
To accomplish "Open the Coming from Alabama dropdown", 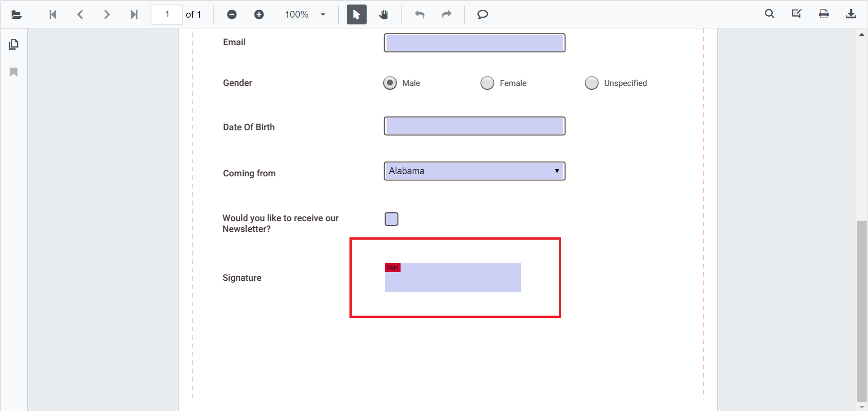I will (475, 171).
